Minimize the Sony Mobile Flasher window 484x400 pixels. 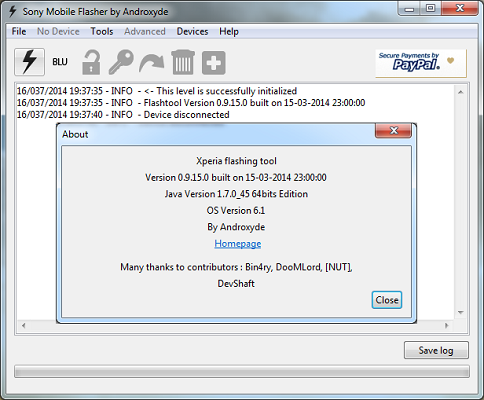pyautogui.click(x=409, y=8)
